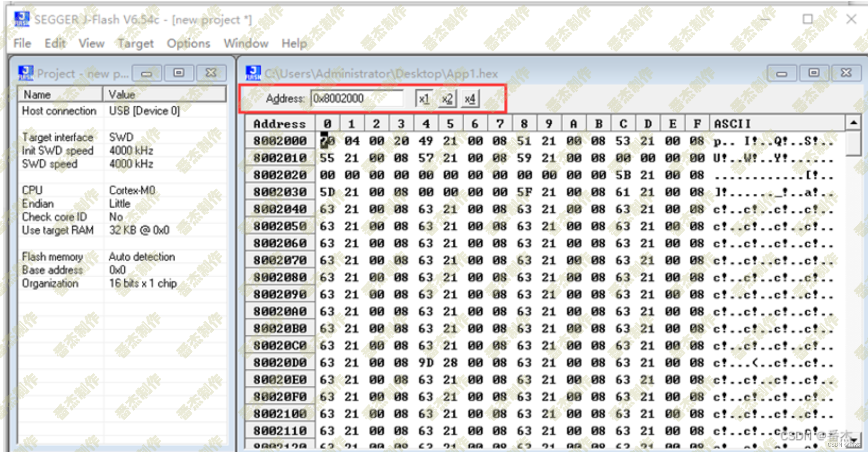This screenshot has width=868, height=452.
Task: Select the USB [Device 0] value
Action: tap(144, 111)
